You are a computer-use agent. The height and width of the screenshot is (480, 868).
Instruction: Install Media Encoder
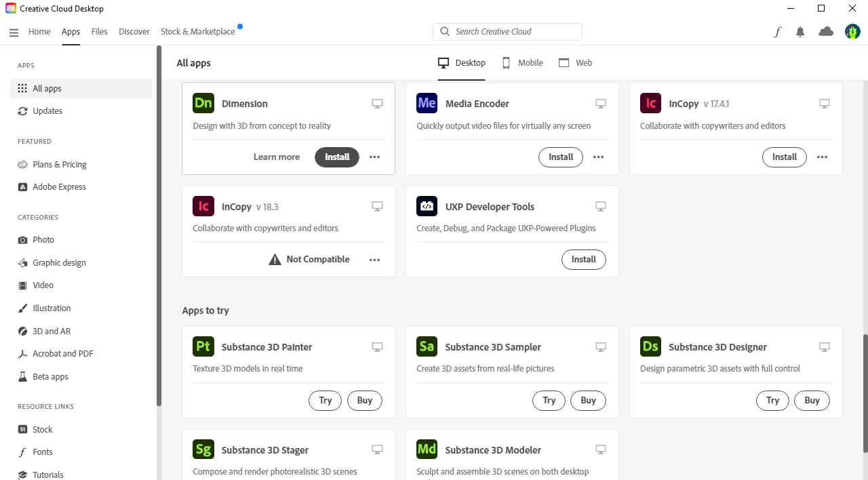tap(561, 157)
